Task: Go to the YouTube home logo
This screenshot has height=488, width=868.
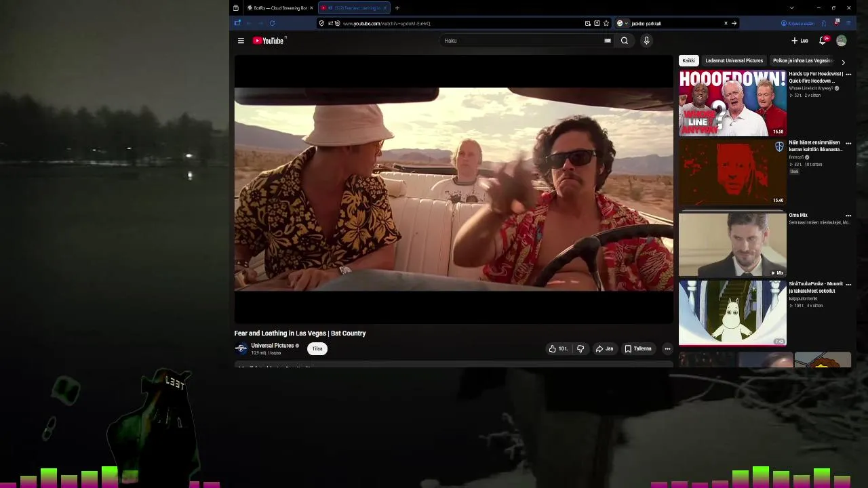Action: [x=269, y=41]
